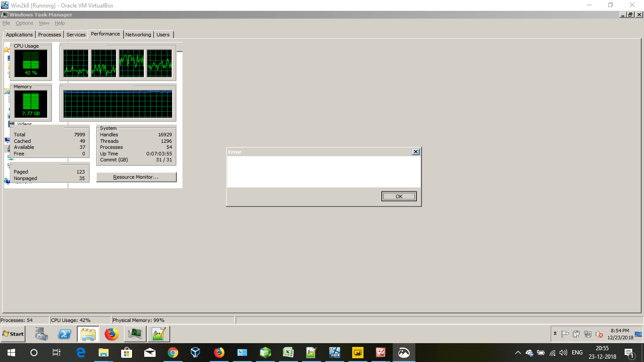Click guest Show Desktop button
This screenshot has width=644, height=362.
click(638, 334)
